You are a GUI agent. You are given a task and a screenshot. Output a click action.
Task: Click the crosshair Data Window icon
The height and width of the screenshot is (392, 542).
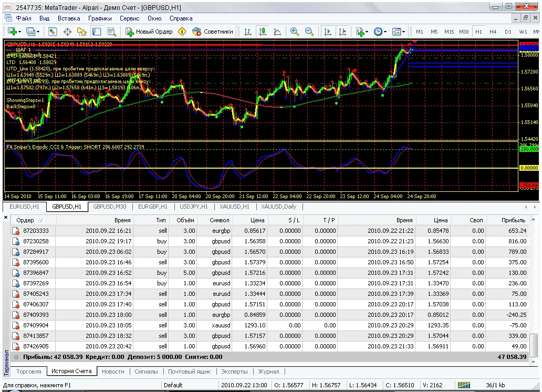[x=67, y=32]
